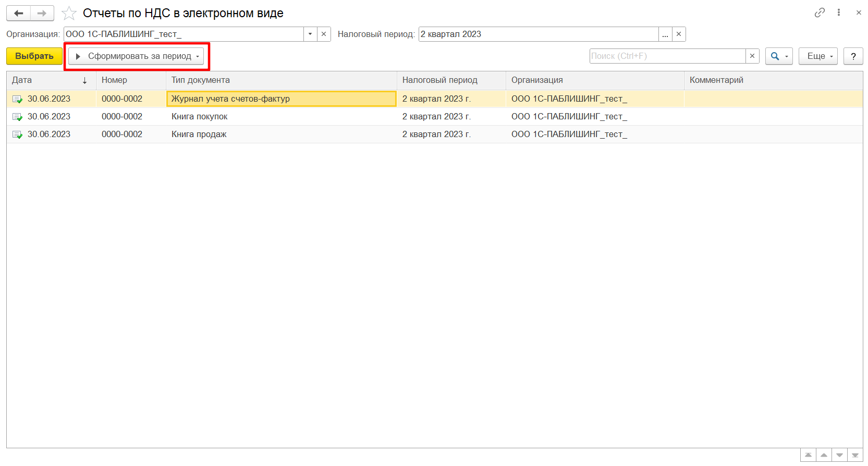Click the forward navigation arrow

42,14
